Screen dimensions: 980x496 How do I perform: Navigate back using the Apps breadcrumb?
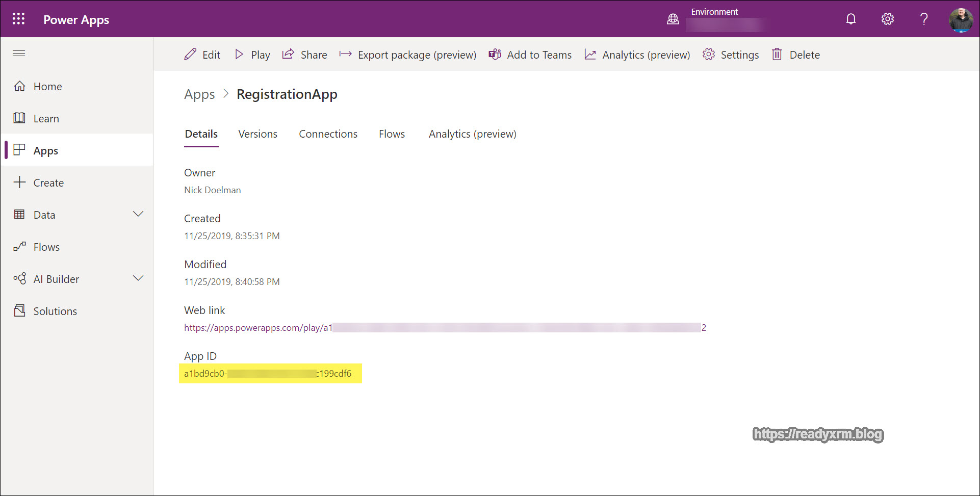pos(199,94)
